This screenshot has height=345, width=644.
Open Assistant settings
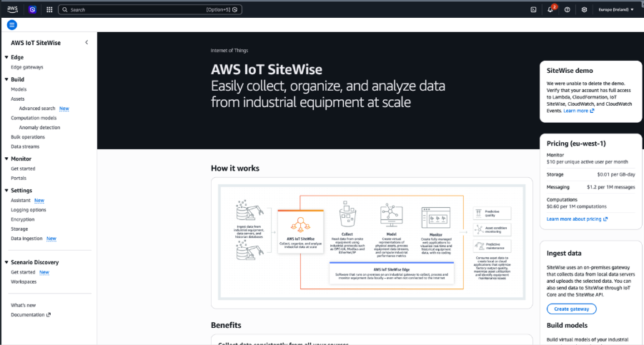pyautogui.click(x=21, y=200)
